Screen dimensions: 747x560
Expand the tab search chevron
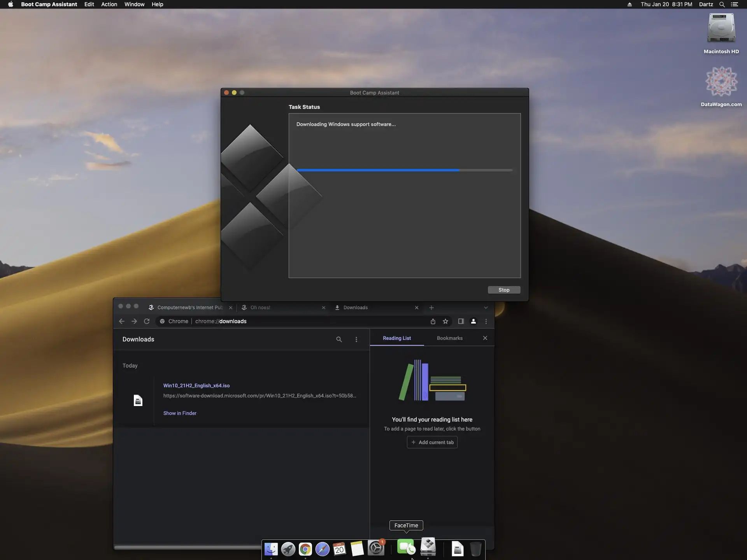click(486, 308)
